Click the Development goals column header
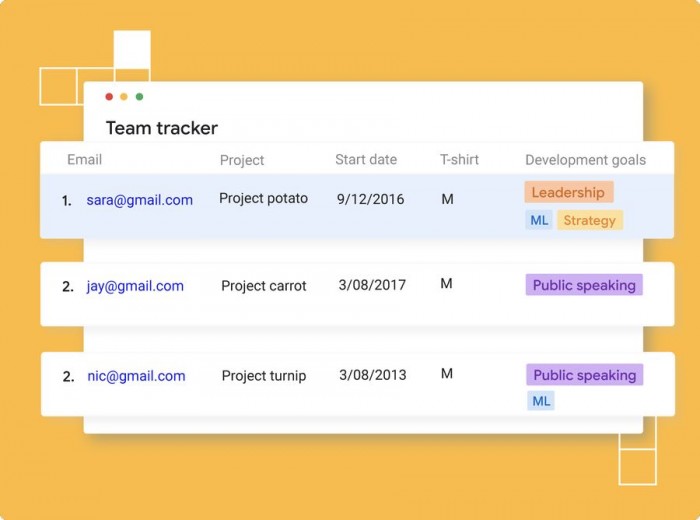This screenshot has height=520, width=700. coord(585,160)
